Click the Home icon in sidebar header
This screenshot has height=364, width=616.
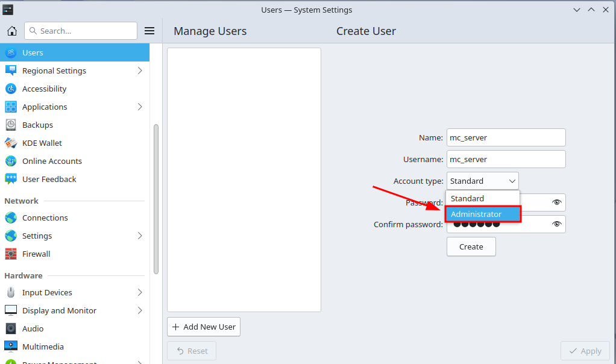11,31
